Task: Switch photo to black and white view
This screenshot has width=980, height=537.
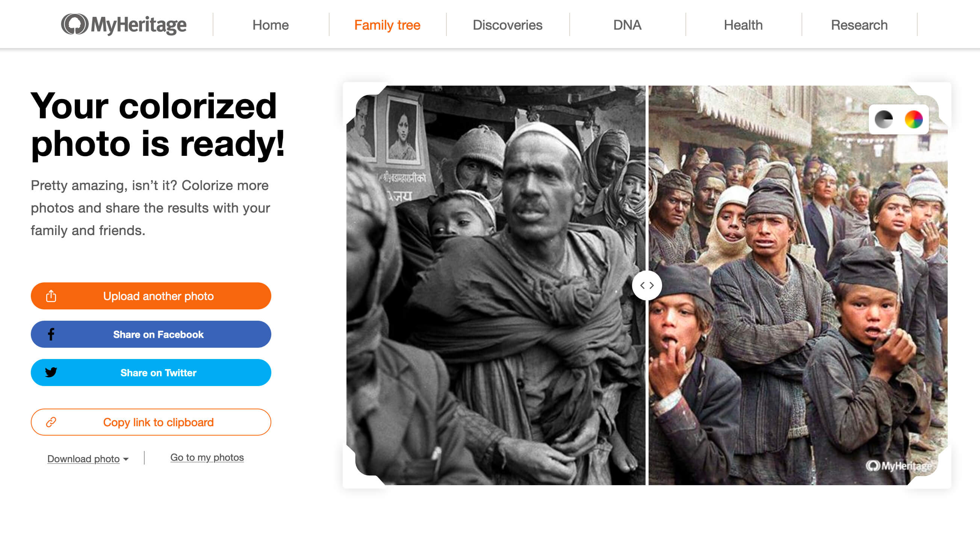Action: pos(883,119)
